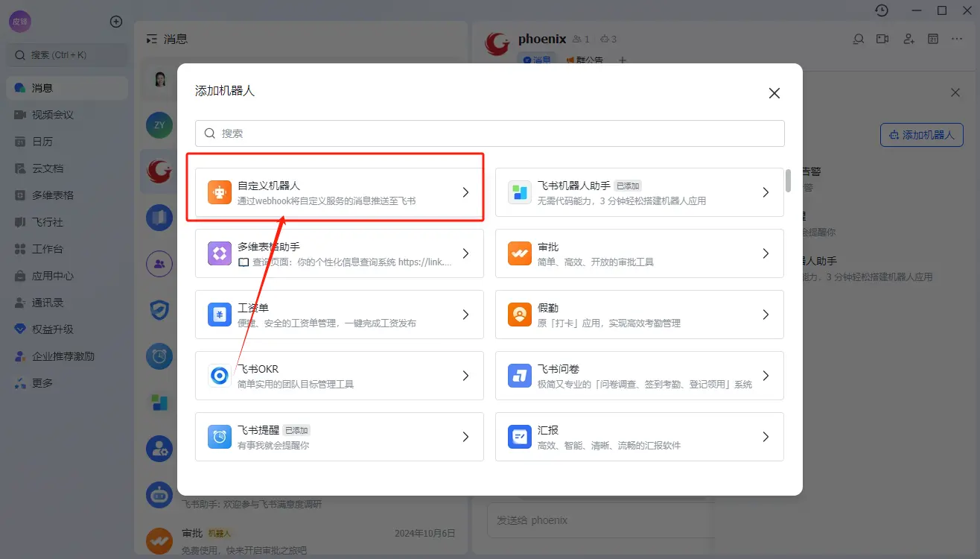Click the robot list scrollbar
Viewport: 980px width, 559px height.
[x=788, y=181]
